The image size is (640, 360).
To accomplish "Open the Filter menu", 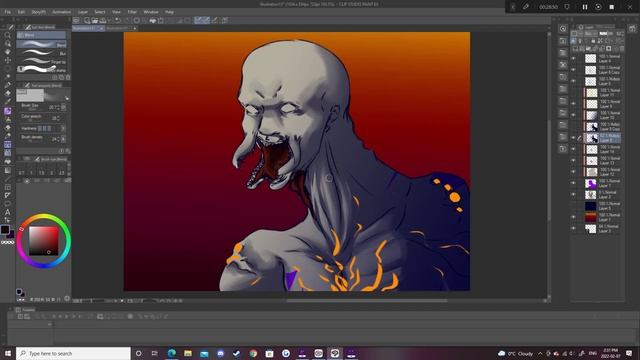I will click(132, 12).
